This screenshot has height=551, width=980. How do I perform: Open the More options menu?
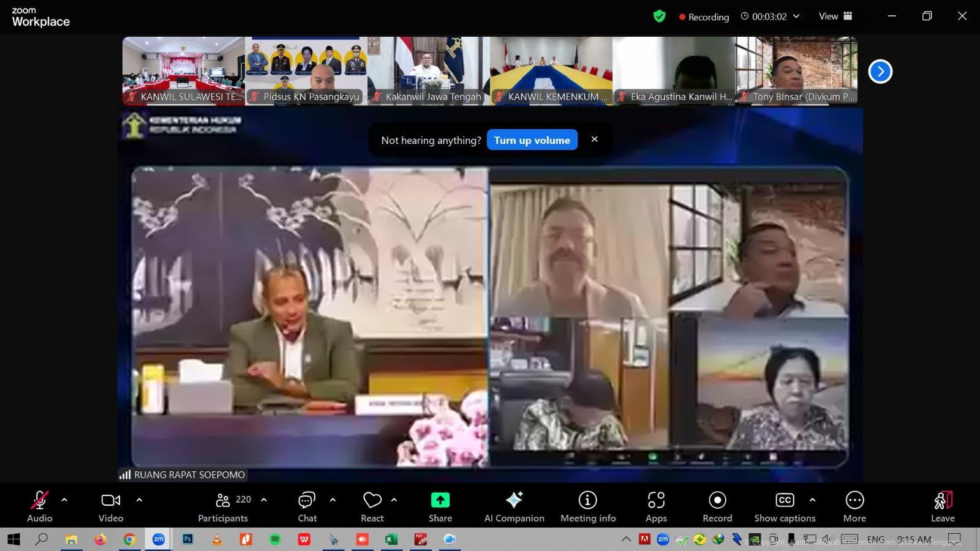(x=854, y=507)
